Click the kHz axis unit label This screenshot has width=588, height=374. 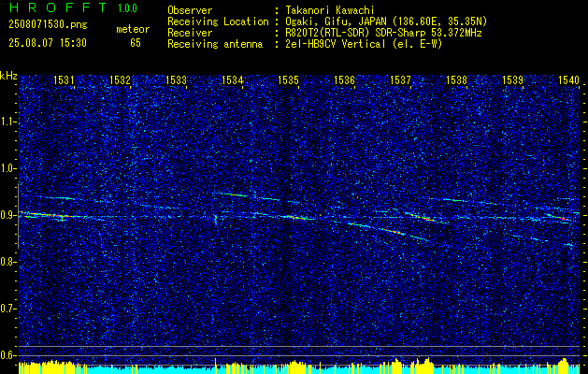tap(8, 76)
